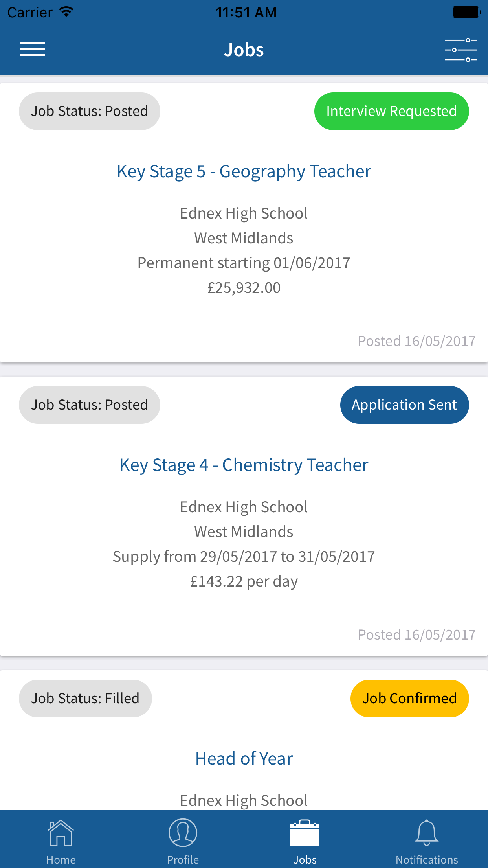
Task: Open Key Stage 4 - Chemistry Teacher job
Action: click(244, 465)
